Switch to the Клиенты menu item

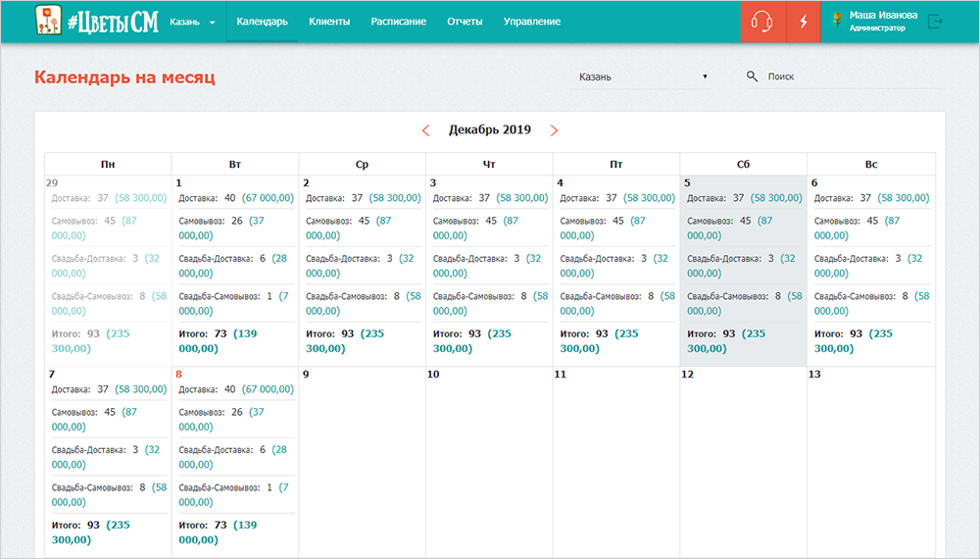329,22
